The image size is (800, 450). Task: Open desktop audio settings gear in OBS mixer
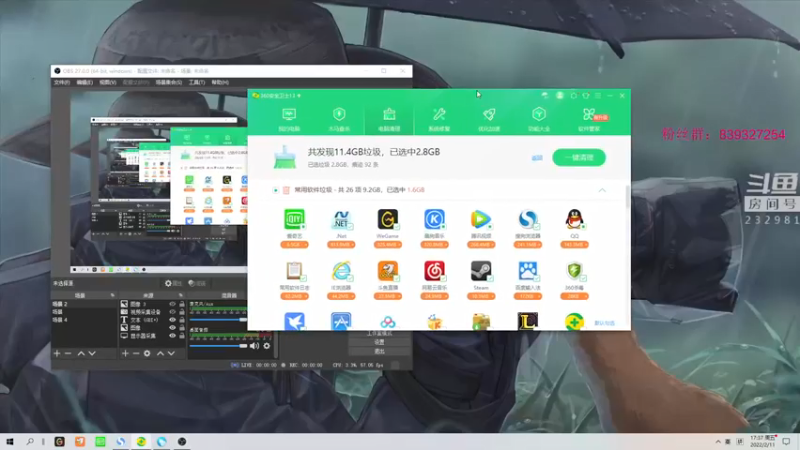click(267, 346)
